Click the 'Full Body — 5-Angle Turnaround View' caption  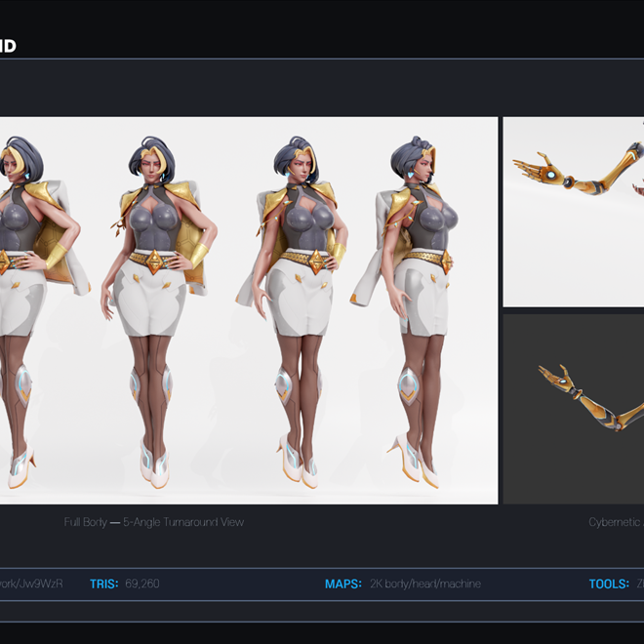point(154,522)
